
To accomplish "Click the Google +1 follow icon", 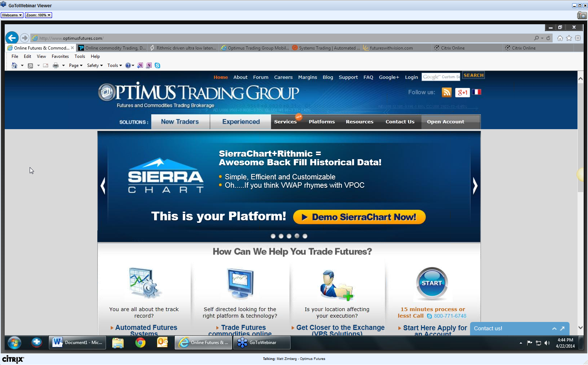I will (x=462, y=92).
